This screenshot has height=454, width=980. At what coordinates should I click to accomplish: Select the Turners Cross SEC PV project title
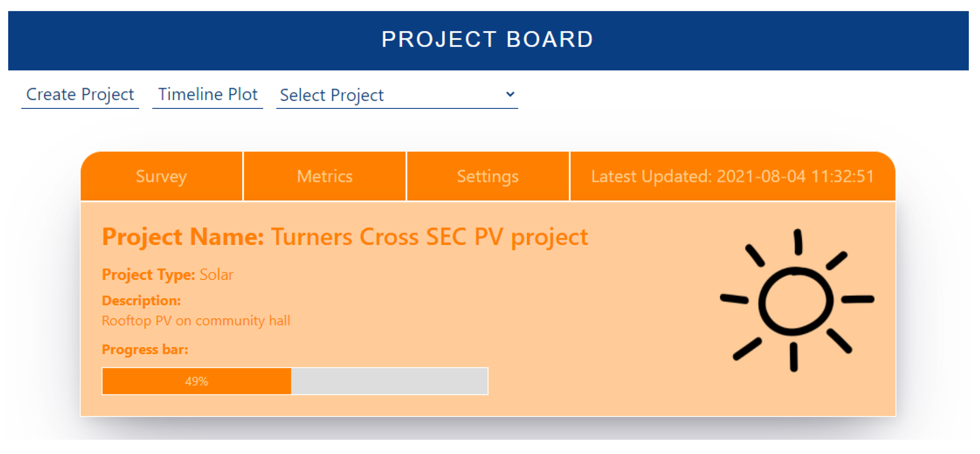[429, 237]
